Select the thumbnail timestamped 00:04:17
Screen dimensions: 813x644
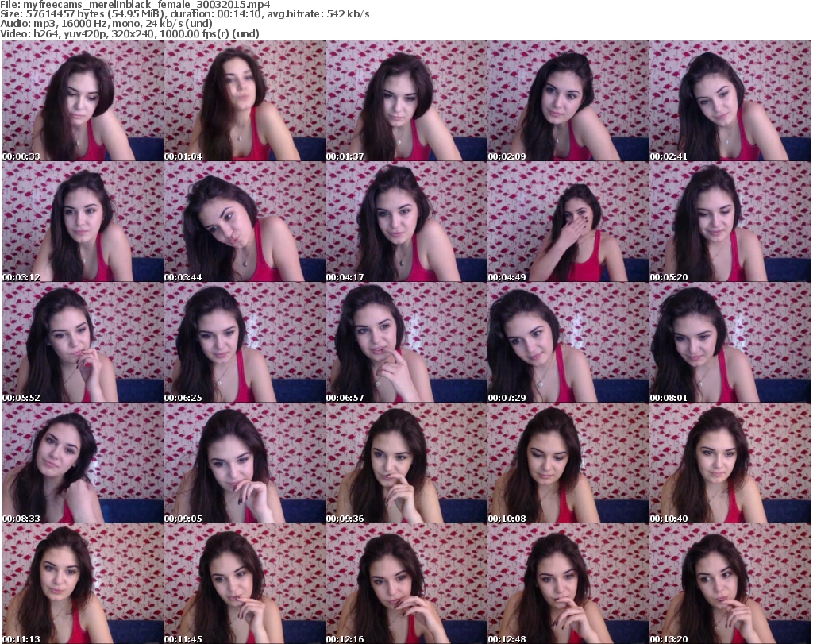(x=406, y=222)
